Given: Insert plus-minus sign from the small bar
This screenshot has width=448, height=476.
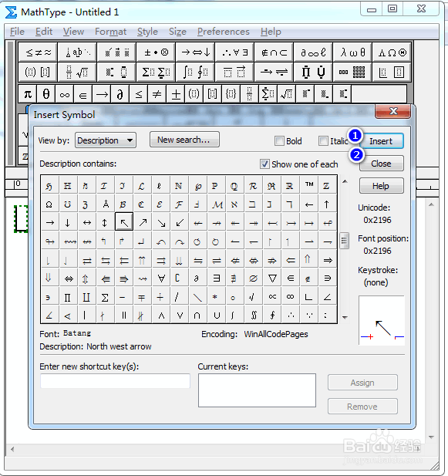Looking at the screenshot, I should [x=176, y=94].
